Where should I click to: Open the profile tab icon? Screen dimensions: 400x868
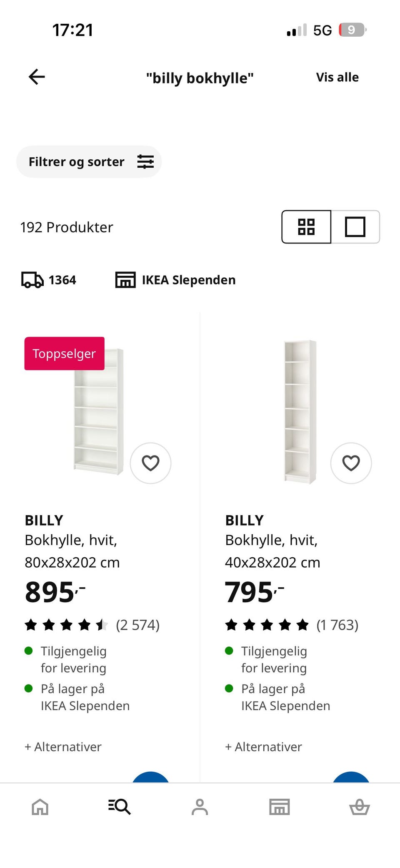[200, 807]
